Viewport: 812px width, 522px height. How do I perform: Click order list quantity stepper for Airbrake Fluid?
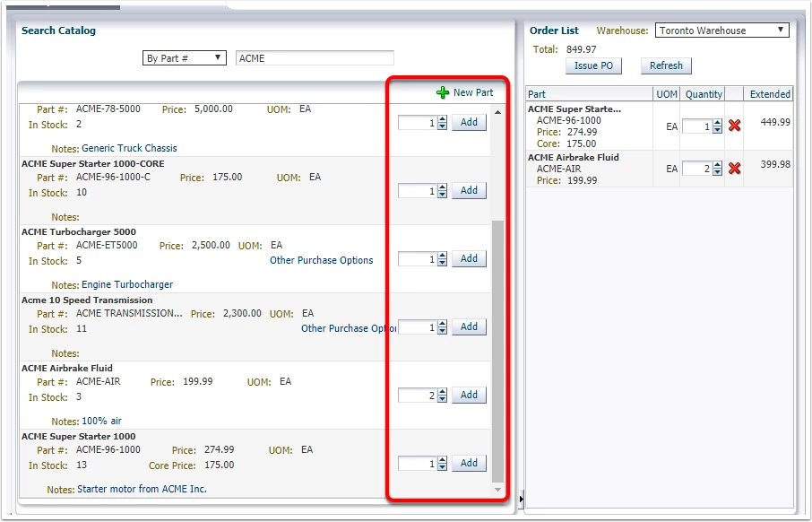[x=717, y=169]
